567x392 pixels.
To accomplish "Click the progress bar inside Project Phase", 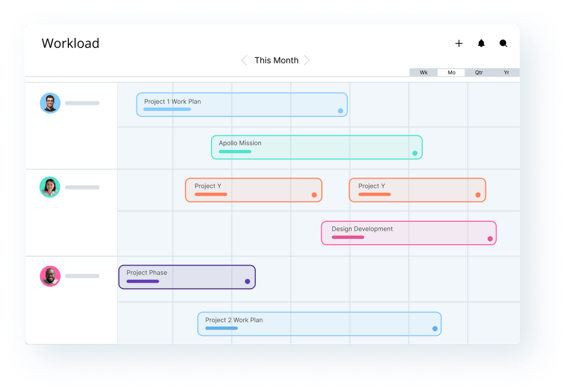I will [142, 282].
